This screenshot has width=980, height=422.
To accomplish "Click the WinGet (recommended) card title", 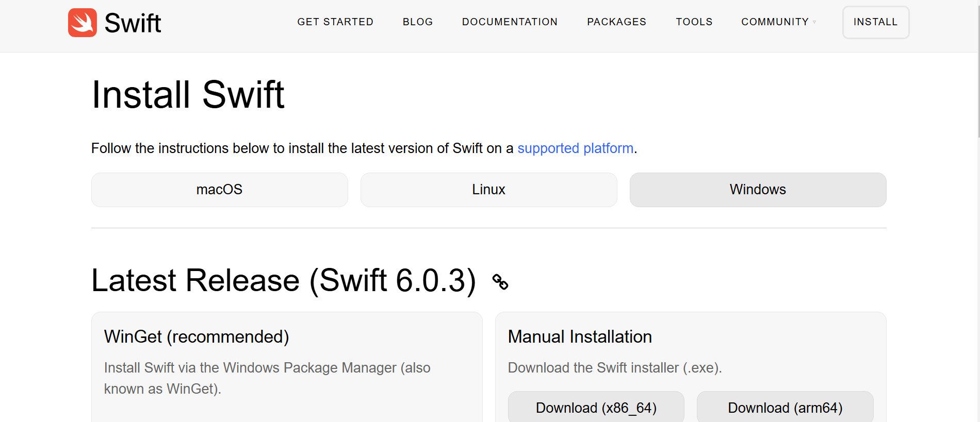I will tap(197, 337).
